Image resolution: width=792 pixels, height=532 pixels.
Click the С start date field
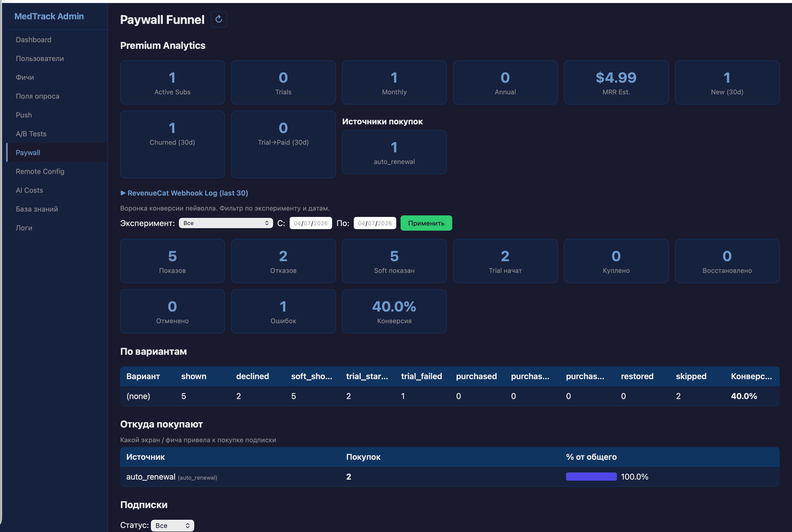click(310, 223)
